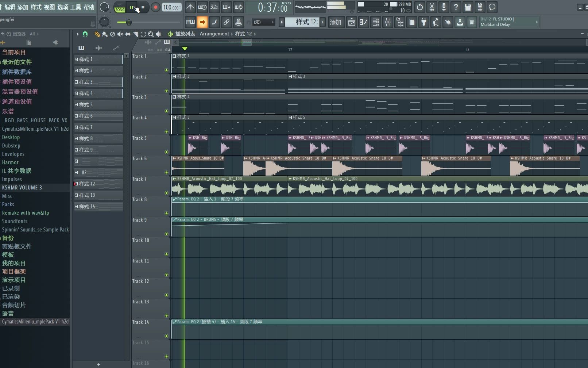
Task: Adjust the main pitch knob
Action: pyautogui.click(x=104, y=22)
